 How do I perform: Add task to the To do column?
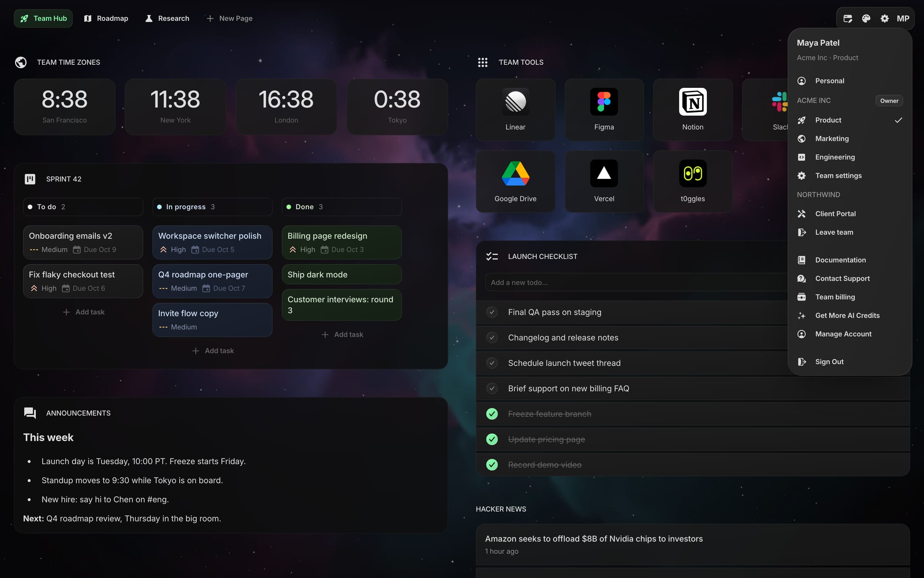click(83, 312)
